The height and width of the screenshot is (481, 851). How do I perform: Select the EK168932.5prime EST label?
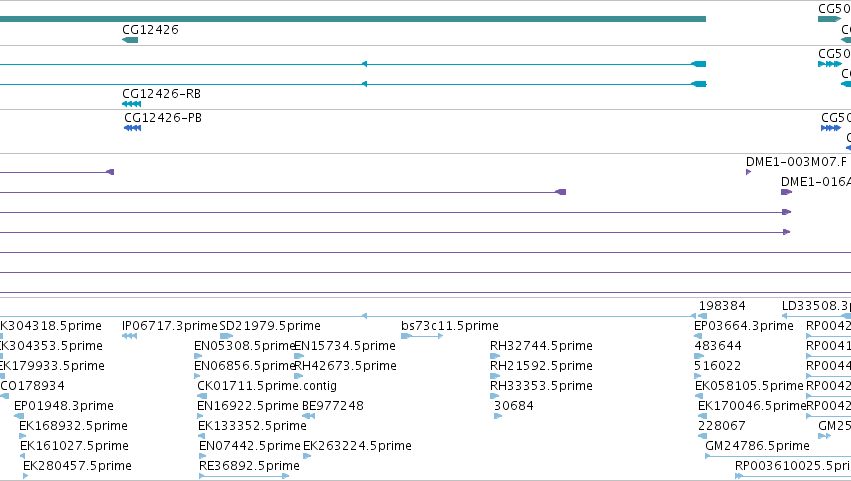point(73,426)
